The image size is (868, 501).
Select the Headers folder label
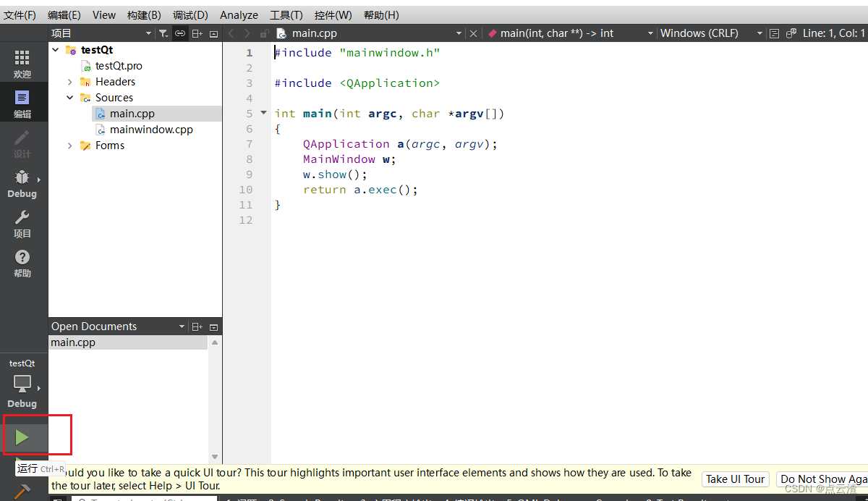pos(115,82)
